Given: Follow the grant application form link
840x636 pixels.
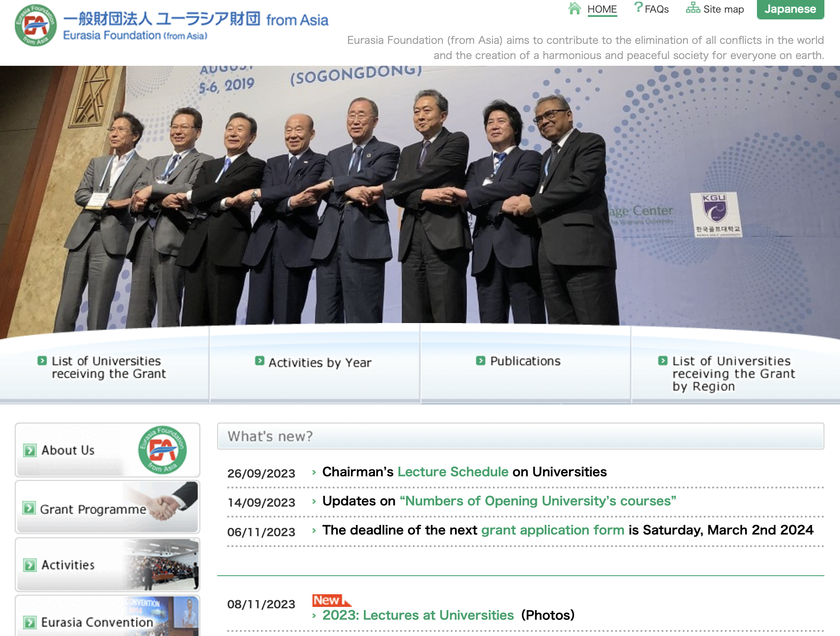Looking at the screenshot, I should [552, 530].
